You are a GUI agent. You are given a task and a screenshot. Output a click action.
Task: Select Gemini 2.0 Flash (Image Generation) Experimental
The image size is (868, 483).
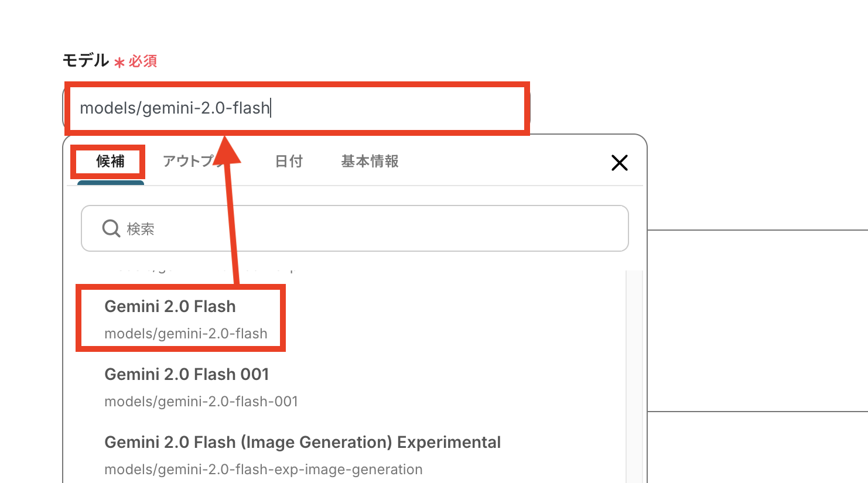[302, 442]
